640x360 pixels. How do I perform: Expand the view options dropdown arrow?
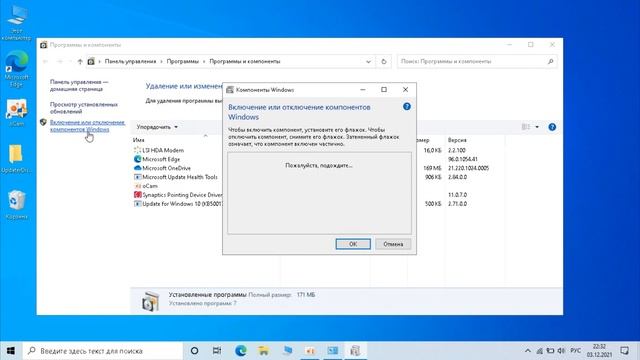pyautogui.click(x=537, y=127)
